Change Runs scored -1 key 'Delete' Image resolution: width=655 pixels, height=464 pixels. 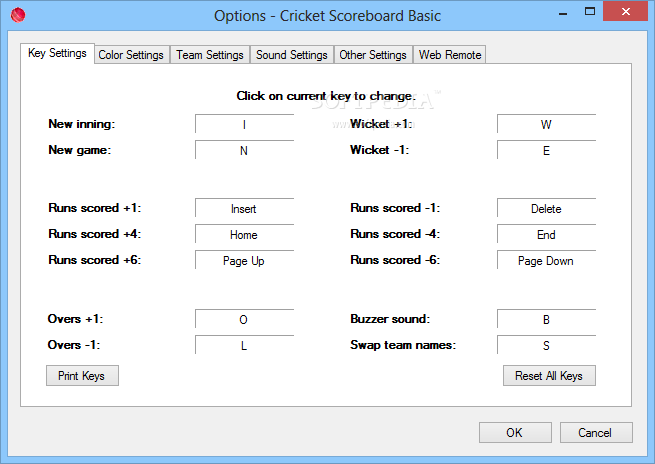(546, 208)
